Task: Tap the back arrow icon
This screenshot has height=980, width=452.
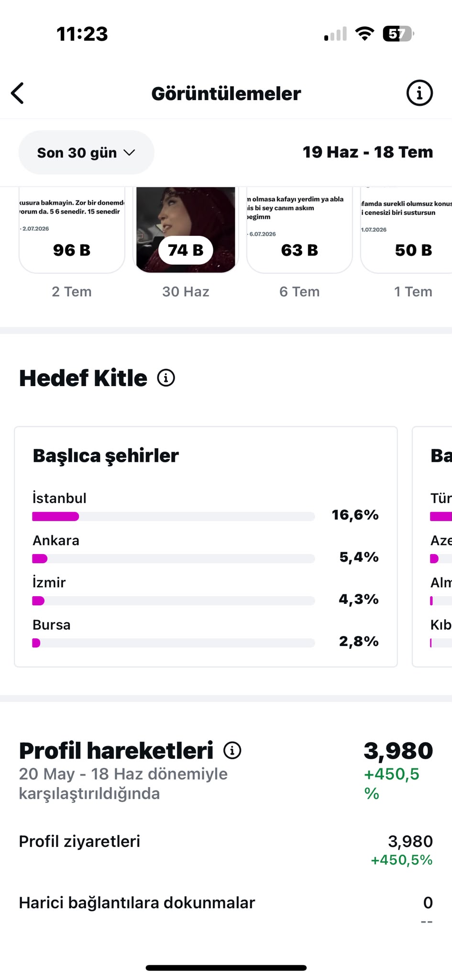Action: click(18, 93)
